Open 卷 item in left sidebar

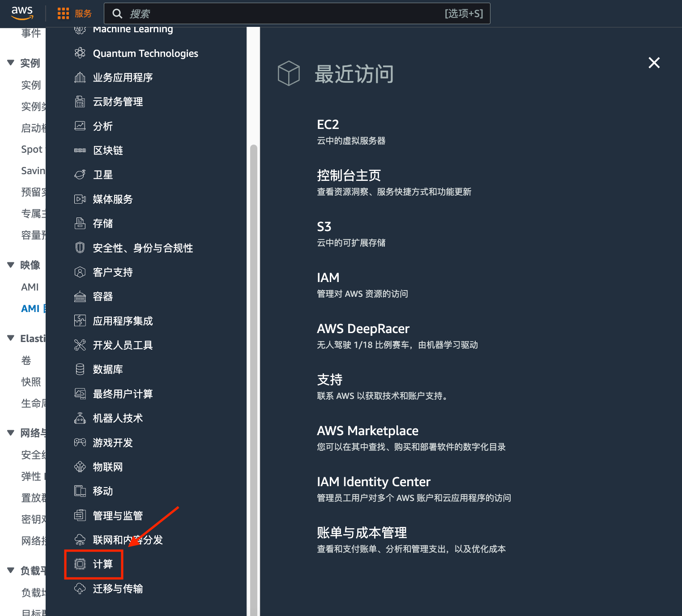(26, 360)
